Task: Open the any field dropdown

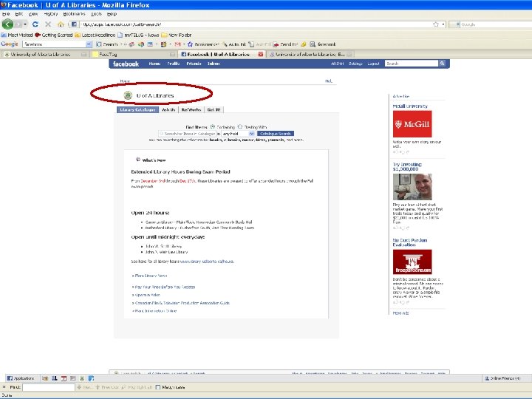Action: pos(238,134)
